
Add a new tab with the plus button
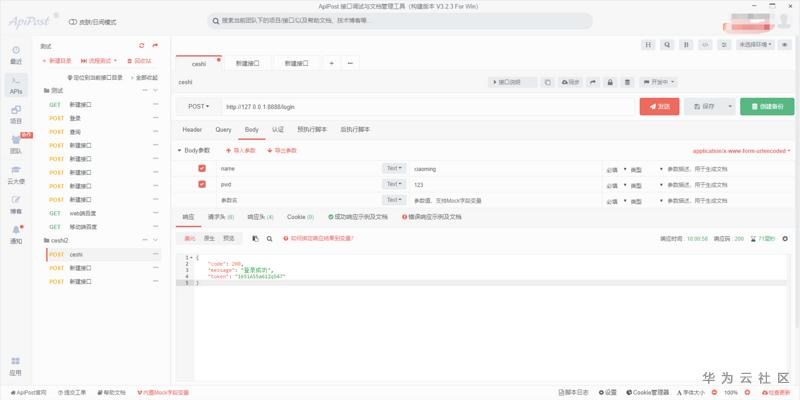coord(331,63)
